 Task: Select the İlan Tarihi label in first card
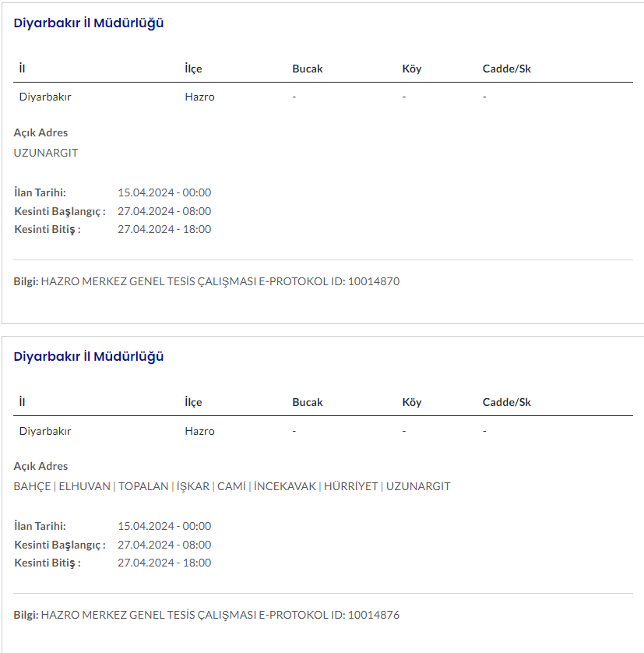click(40, 192)
